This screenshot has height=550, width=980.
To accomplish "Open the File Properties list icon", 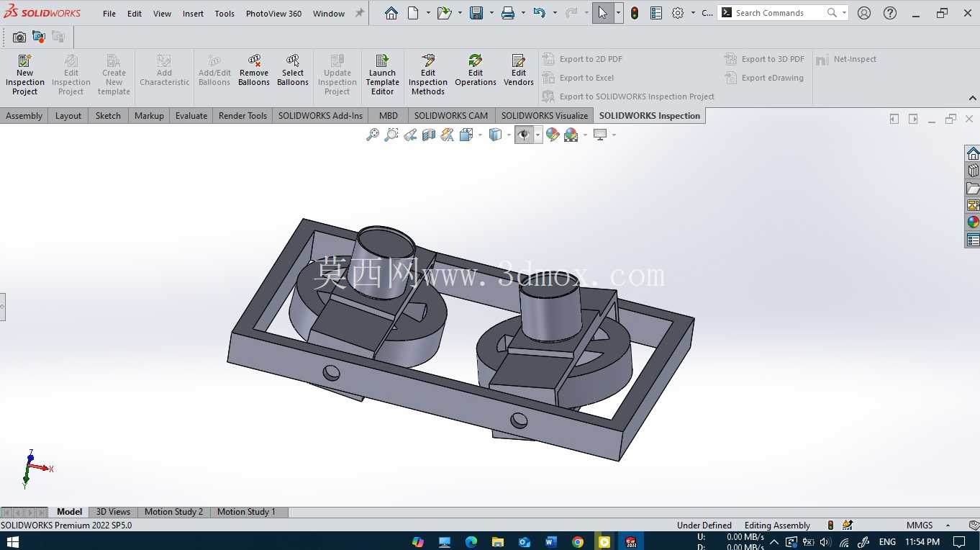I will coord(656,13).
